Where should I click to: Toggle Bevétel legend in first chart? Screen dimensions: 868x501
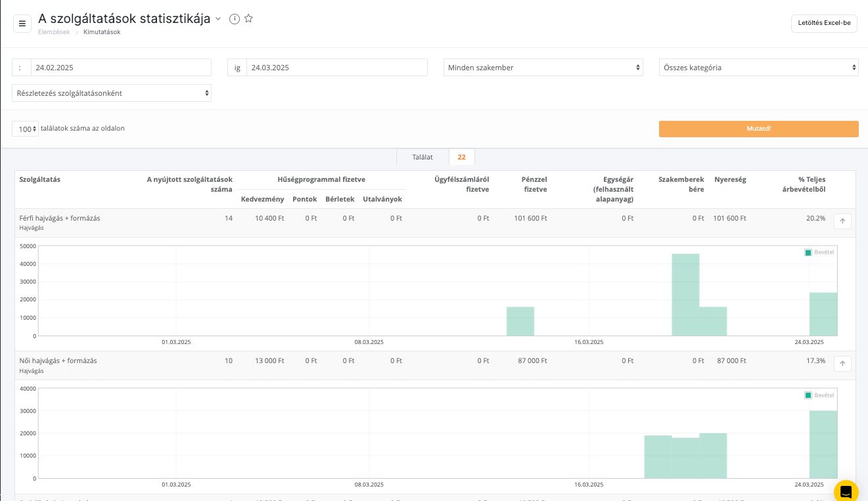click(819, 252)
